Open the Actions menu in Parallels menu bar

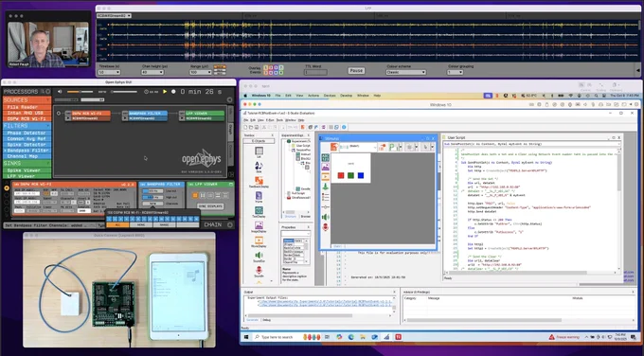[x=313, y=96]
